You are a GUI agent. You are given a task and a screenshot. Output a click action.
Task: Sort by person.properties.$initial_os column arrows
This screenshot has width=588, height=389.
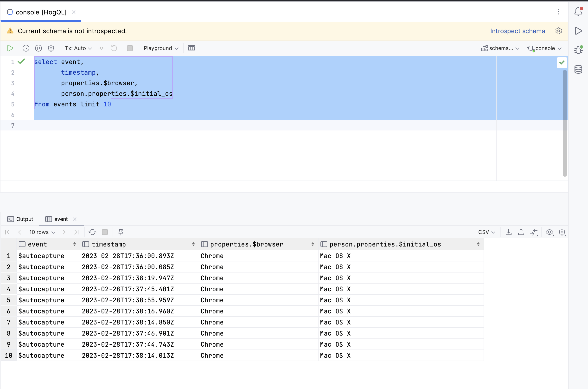click(x=478, y=244)
